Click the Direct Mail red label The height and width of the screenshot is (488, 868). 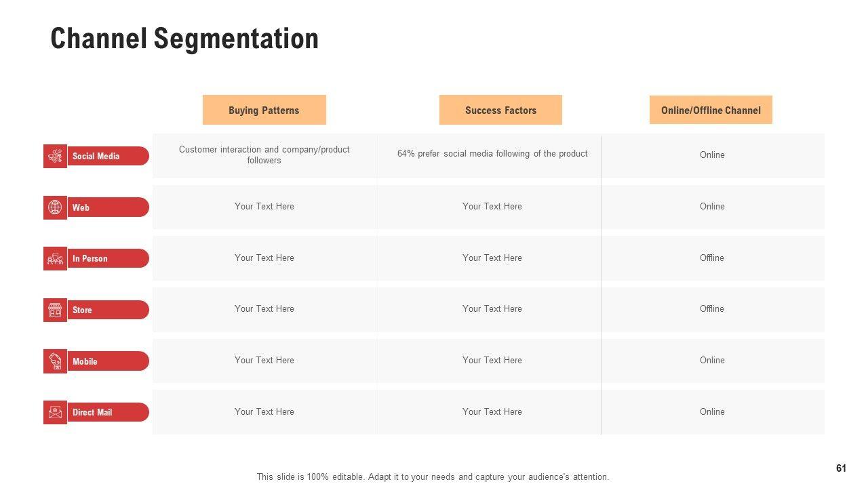tap(107, 412)
